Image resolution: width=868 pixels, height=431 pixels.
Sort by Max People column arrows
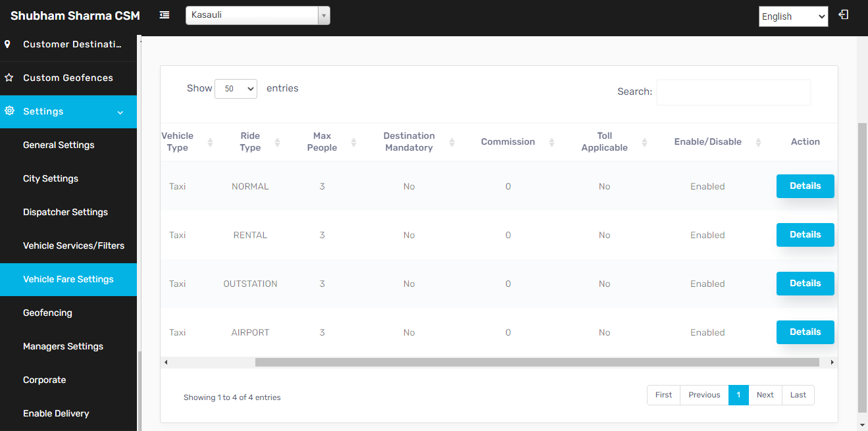click(x=353, y=142)
